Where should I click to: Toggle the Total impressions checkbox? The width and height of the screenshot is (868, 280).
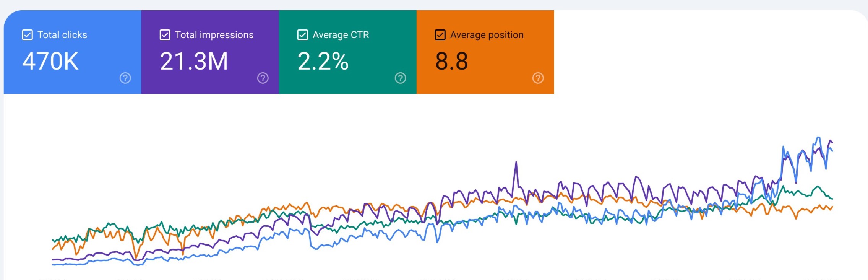[x=165, y=35]
